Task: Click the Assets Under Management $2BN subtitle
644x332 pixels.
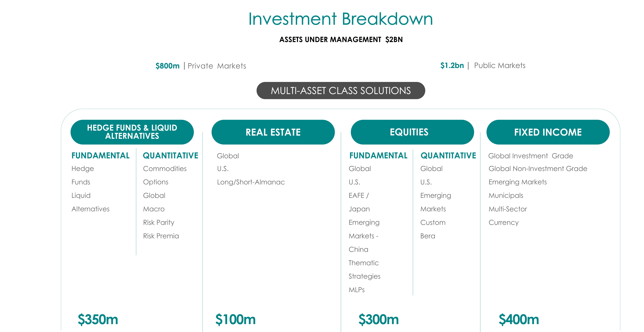Action: [341, 40]
